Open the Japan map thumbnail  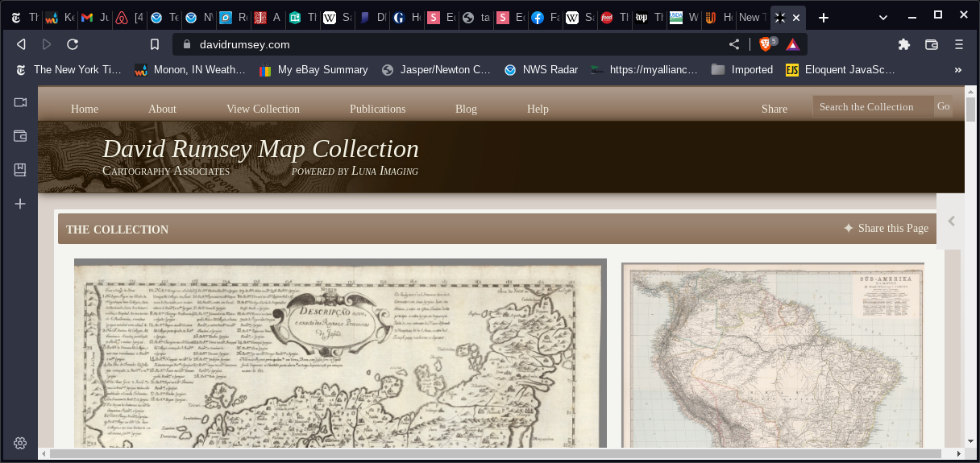coord(340,353)
